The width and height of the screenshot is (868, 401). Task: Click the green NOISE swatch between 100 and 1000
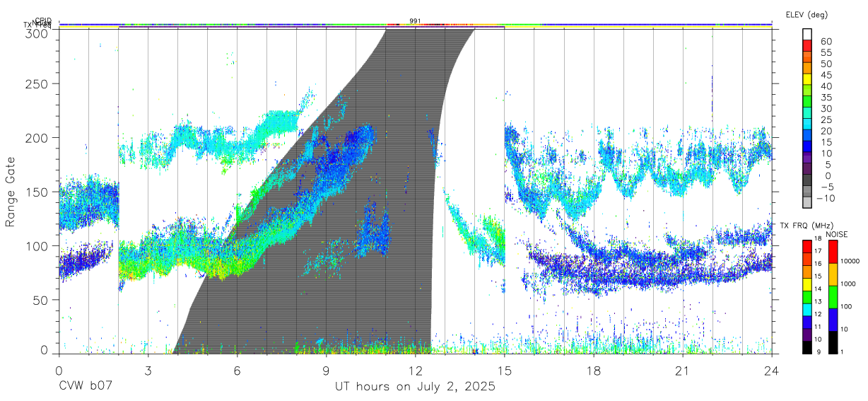point(833,297)
